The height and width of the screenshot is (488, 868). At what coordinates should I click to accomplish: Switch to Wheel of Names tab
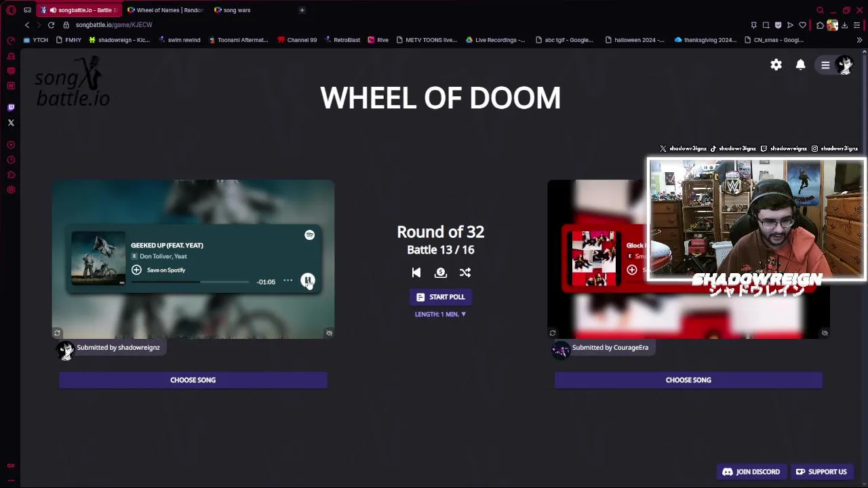tap(165, 10)
